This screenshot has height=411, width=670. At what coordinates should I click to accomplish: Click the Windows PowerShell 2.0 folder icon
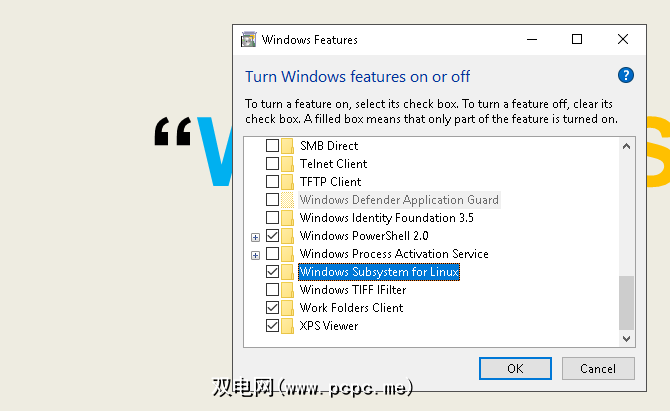coord(288,236)
